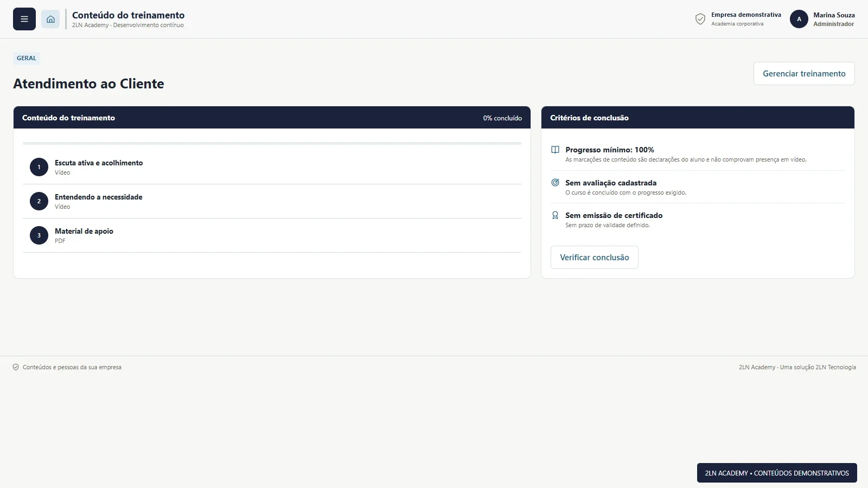Select lesson number 2 circle badge
Screen dimensions: 868x488
[39, 201]
